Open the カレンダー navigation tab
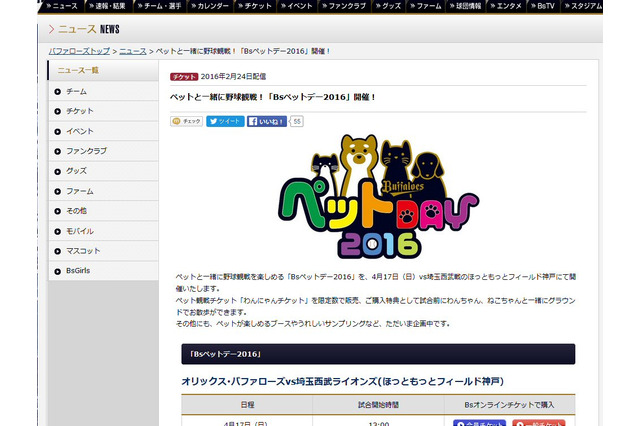Screen dimensions: 640x426 pos(210,6)
